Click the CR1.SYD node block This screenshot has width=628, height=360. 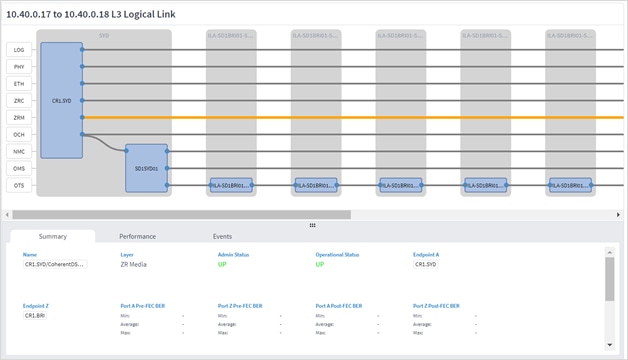point(62,101)
